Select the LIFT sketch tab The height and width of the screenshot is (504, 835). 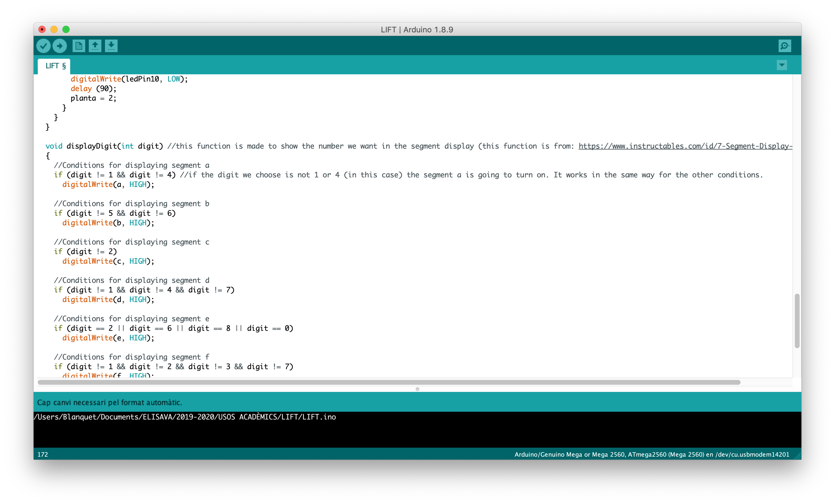[54, 66]
